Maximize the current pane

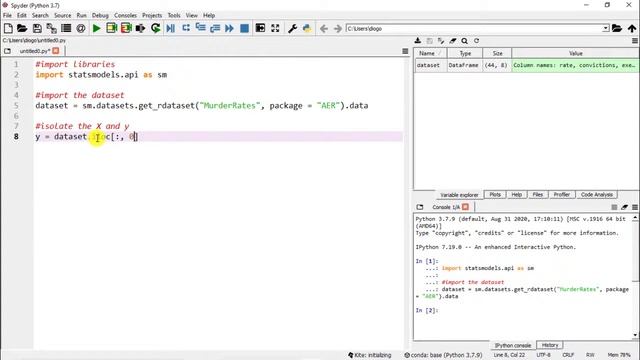click(x=260, y=28)
